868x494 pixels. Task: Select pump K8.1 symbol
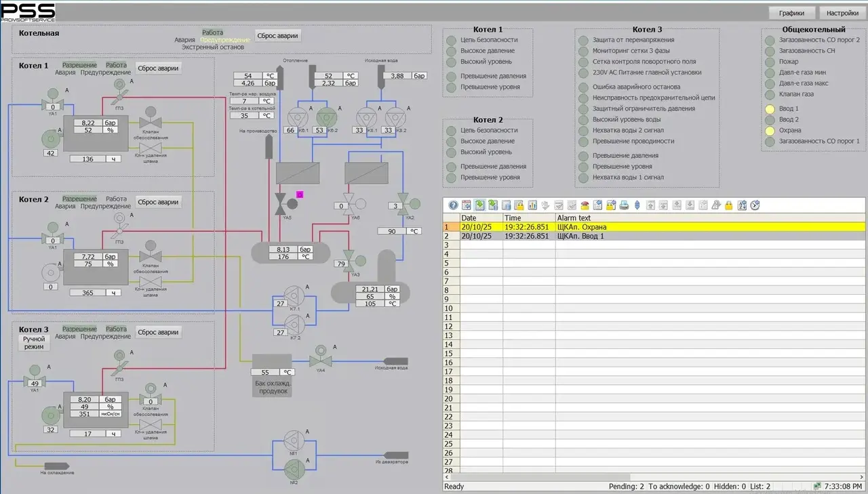tap(367, 119)
